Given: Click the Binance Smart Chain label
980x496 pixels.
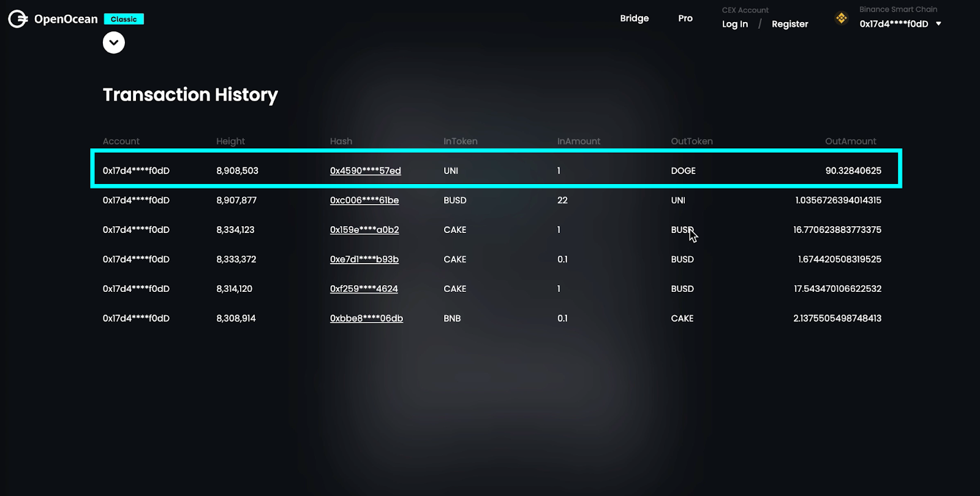Looking at the screenshot, I should pos(898,9).
